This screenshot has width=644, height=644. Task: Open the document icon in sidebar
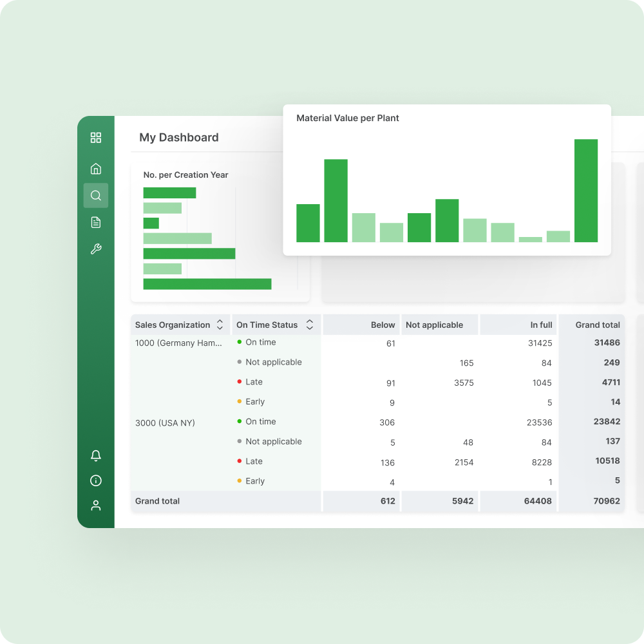[x=95, y=222]
